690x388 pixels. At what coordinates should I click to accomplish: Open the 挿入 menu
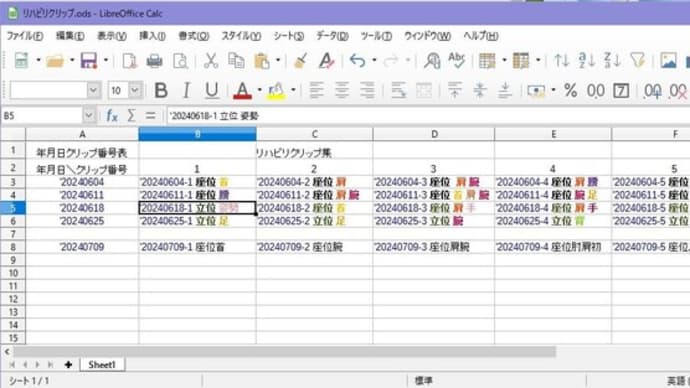(x=152, y=36)
